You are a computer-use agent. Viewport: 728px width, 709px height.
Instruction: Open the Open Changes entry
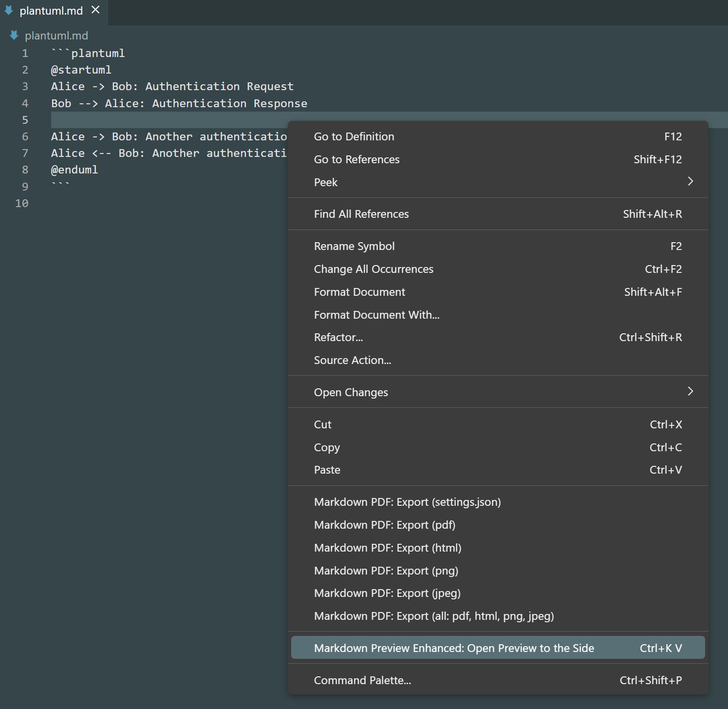(498, 392)
